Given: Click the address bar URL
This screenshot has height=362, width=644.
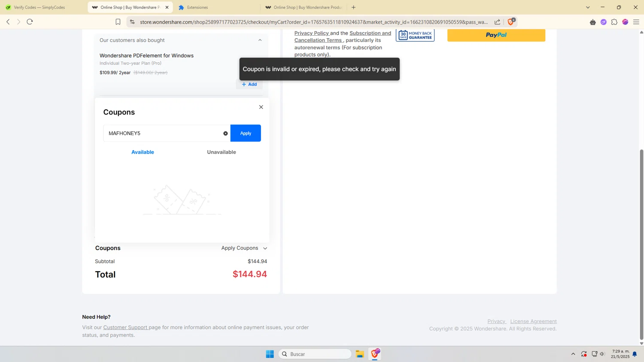Looking at the screenshot, I should pyautogui.click(x=313, y=22).
